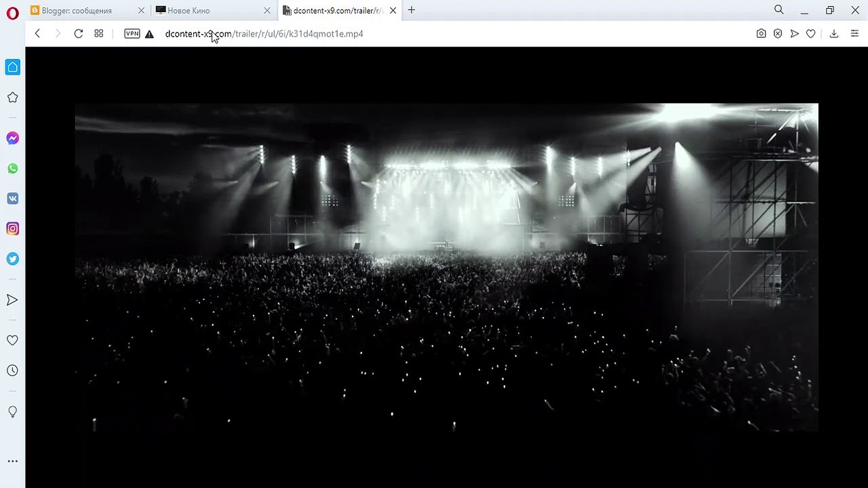This screenshot has width=868, height=488.
Task: Close the dcontent-x9.com tab
Action: tap(393, 11)
